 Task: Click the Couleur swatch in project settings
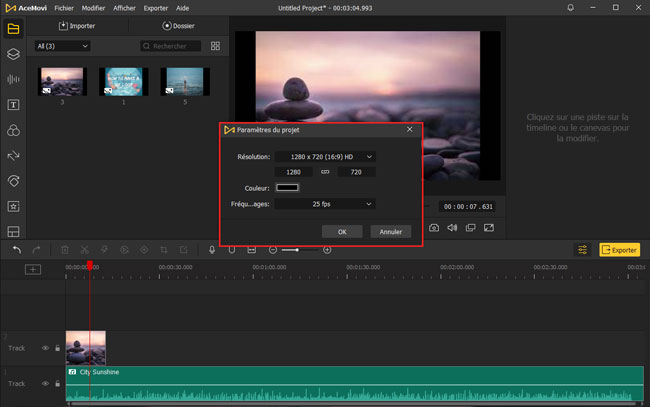click(288, 187)
